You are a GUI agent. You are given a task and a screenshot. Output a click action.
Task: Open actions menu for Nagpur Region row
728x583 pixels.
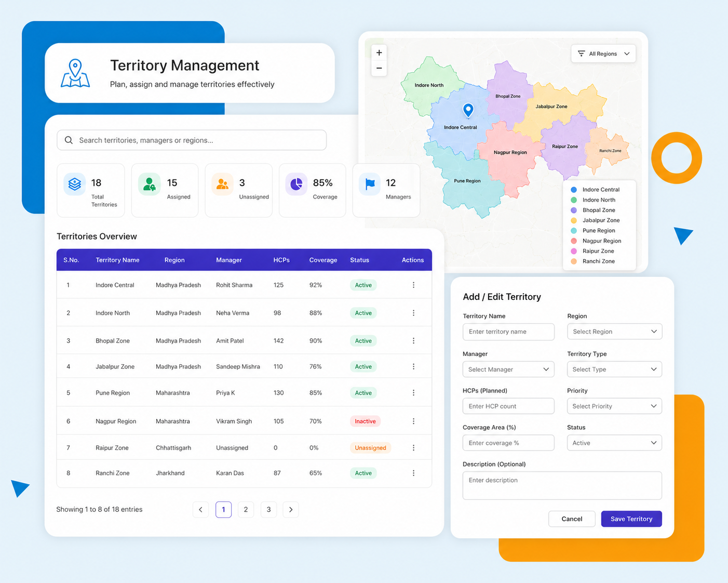tap(413, 421)
